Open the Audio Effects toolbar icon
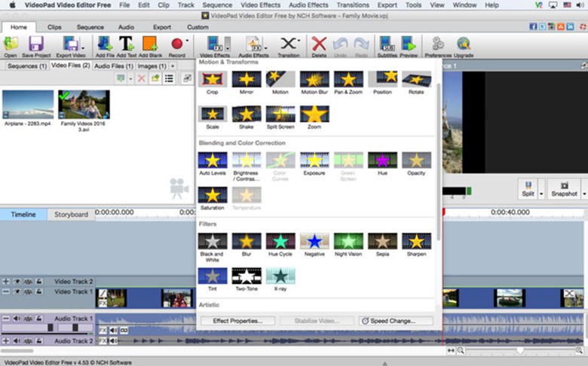Image resolution: width=588 pixels, height=366 pixels. tap(253, 44)
